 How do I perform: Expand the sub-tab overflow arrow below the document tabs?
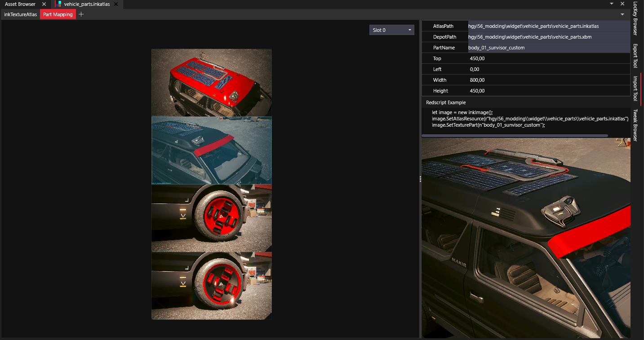[622, 14]
